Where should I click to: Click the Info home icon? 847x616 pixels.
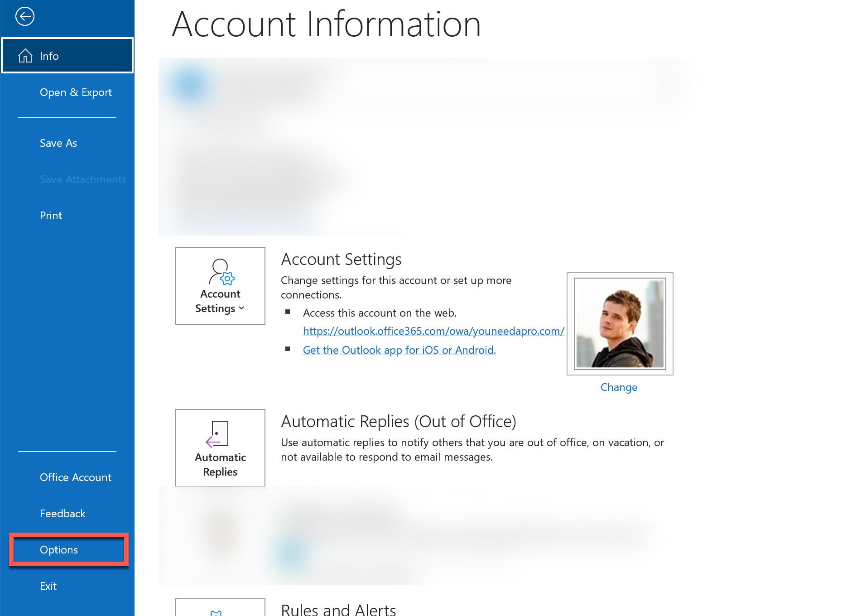[x=25, y=55]
